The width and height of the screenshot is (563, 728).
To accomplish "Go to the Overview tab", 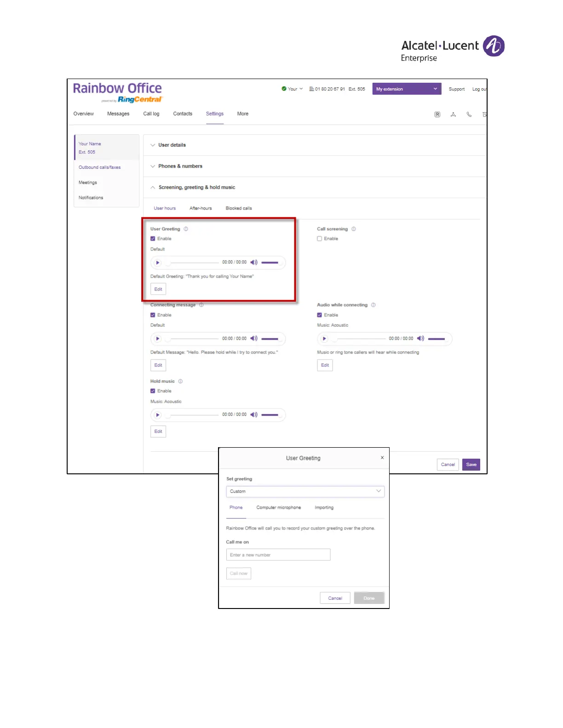I will (83, 114).
